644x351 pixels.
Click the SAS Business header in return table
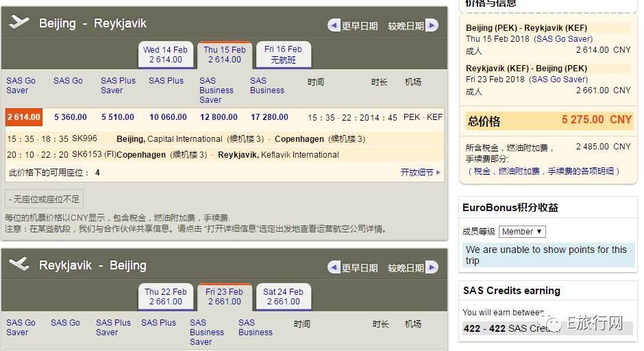tap(255, 328)
